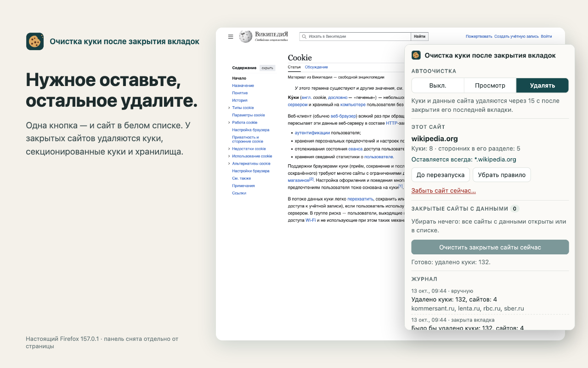Click the 0 badge beside Закрытые сайты с данными
588x368 pixels.
click(515, 209)
